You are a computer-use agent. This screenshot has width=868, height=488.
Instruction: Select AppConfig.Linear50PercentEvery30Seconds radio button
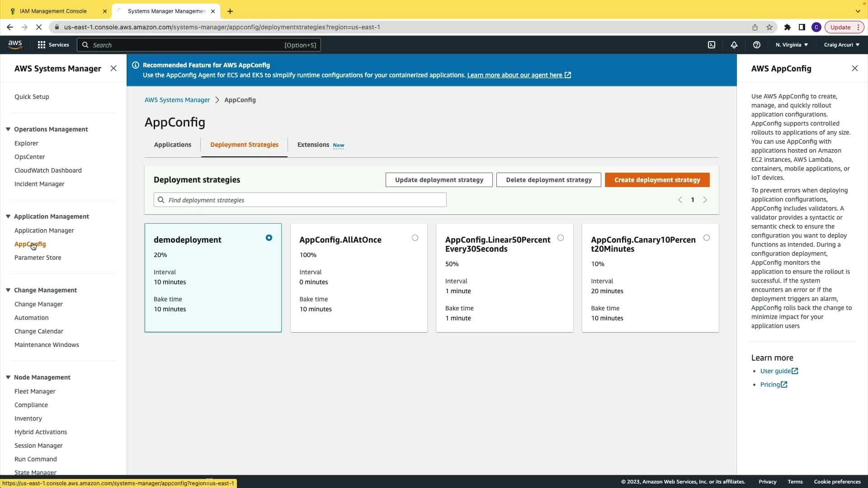click(561, 238)
